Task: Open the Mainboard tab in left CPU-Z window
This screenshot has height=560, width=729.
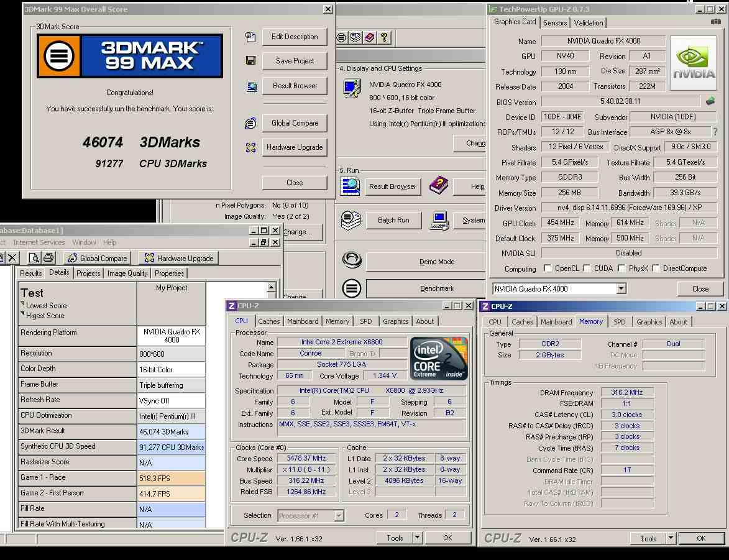Action: pyautogui.click(x=303, y=321)
